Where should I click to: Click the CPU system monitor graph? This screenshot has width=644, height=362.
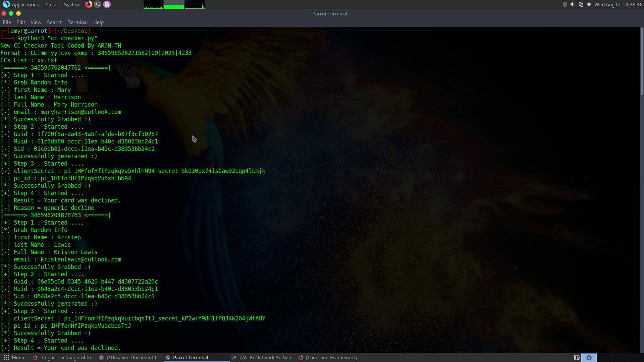point(153,4)
